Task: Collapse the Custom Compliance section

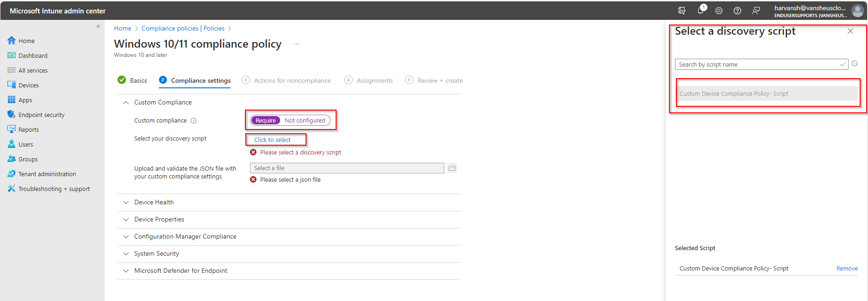Action: tap(126, 103)
